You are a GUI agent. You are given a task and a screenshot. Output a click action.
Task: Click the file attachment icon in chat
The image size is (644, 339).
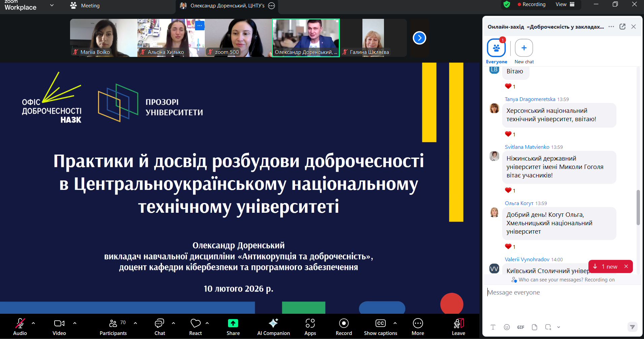[x=534, y=327]
